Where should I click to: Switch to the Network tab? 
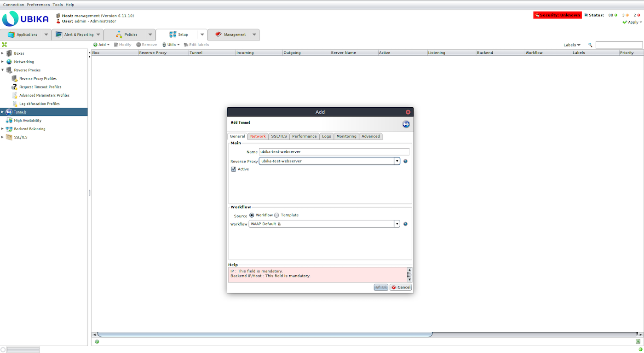[258, 136]
